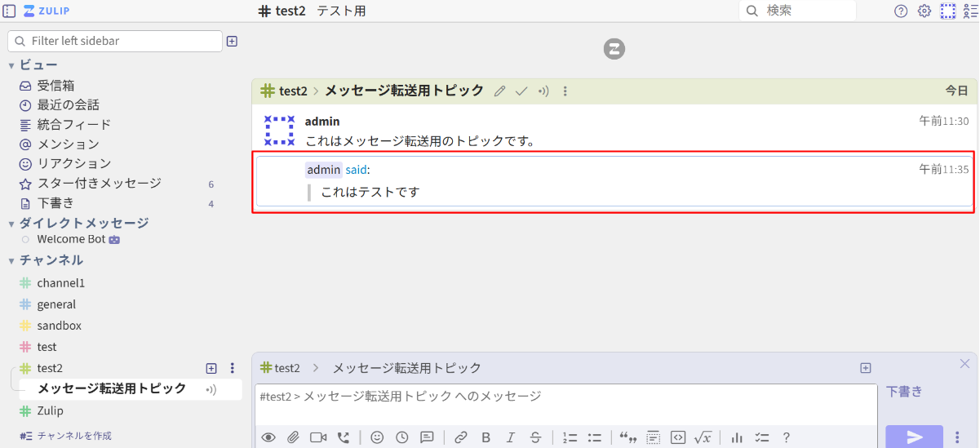Mark topic resolved with checkmark icon
Viewport: 980px width, 448px height.
coord(521,91)
